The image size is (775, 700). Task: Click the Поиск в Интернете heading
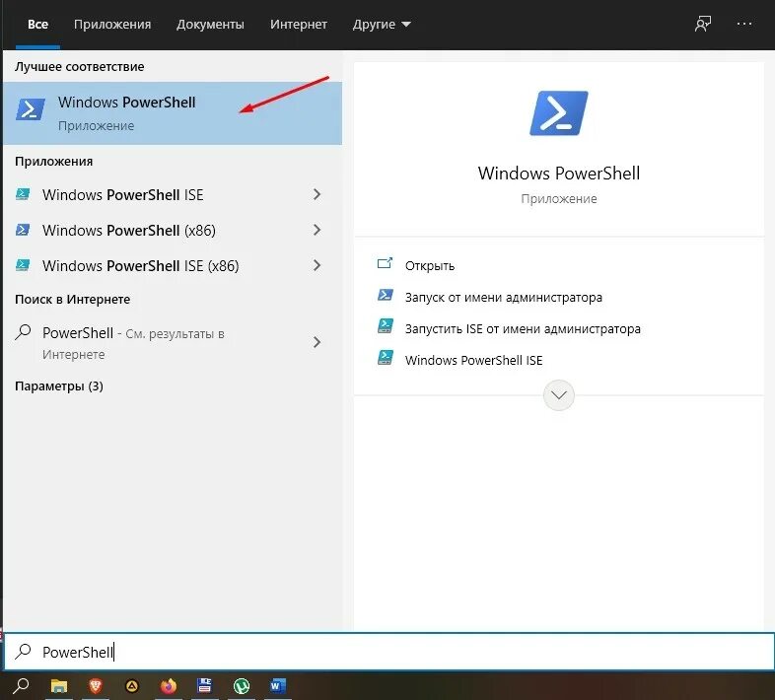click(72, 299)
